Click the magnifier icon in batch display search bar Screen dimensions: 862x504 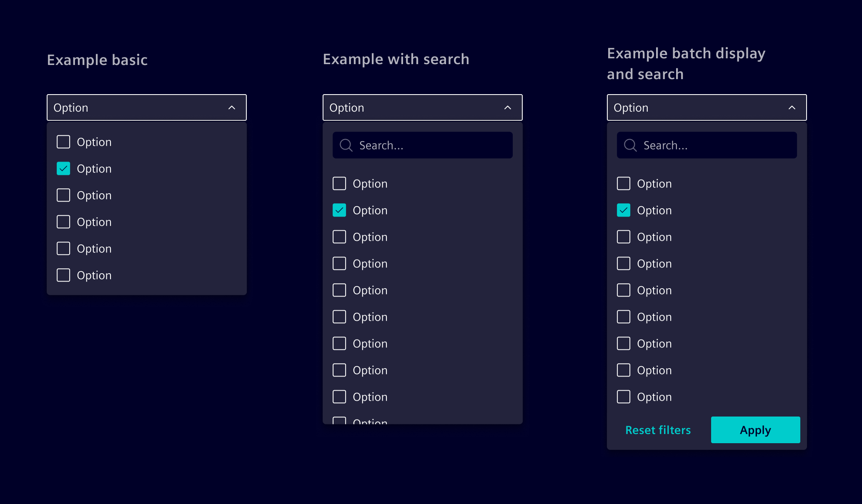tap(630, 145)
